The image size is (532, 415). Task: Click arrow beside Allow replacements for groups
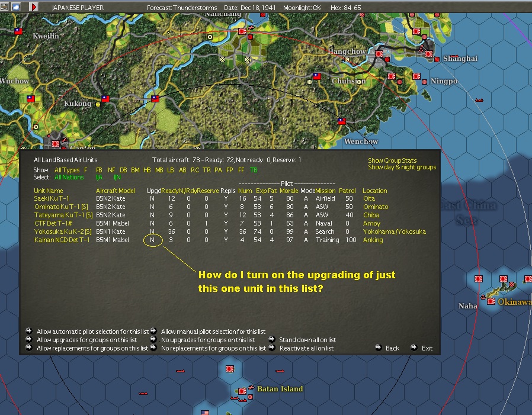[29, 348]
